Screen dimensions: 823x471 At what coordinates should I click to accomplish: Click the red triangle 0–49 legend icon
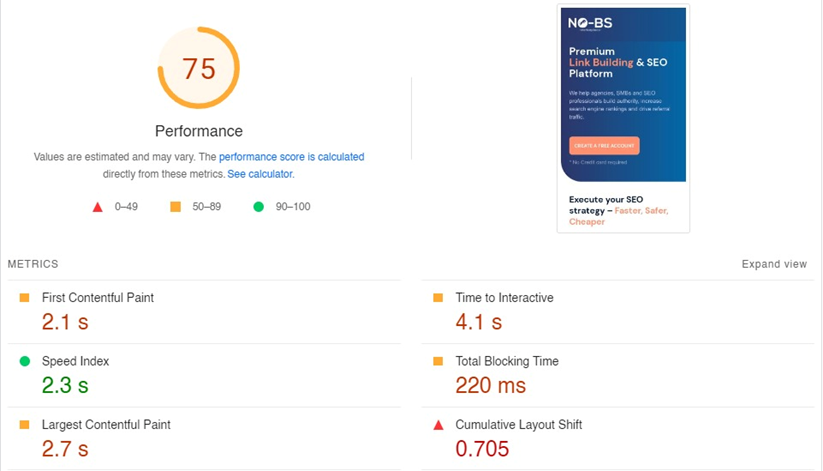(x=98, y=207)
